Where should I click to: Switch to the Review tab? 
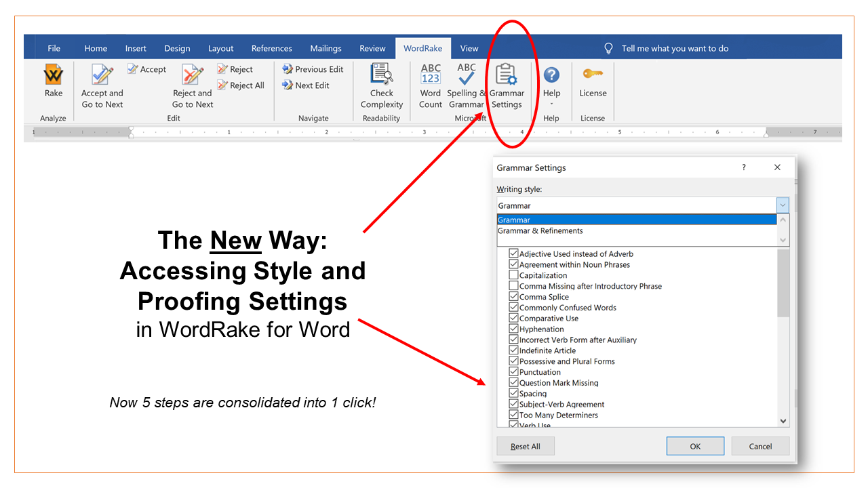pyautogui.click(x=372, y=48)
